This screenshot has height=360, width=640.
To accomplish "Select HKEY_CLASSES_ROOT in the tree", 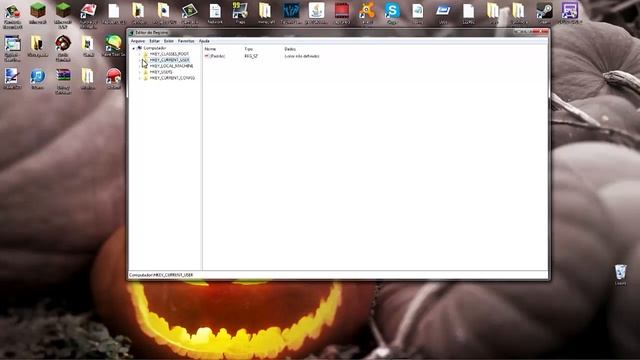I will pyautogui.click(x=169, y=54).
